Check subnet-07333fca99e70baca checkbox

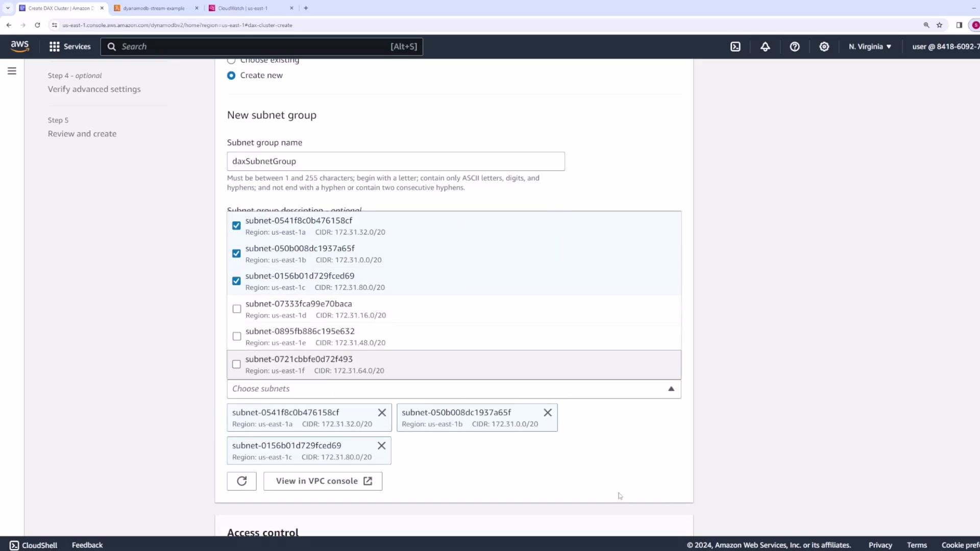[237, 309]
